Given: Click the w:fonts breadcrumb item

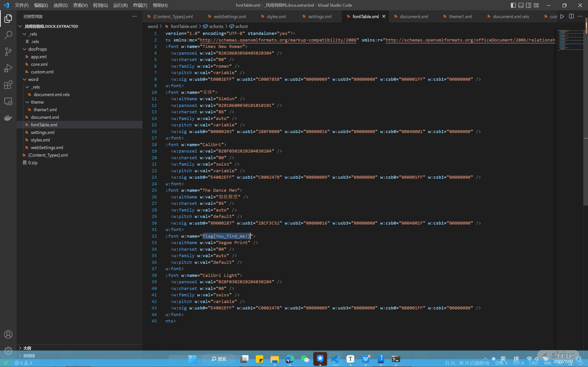Looking at the screenshot, I should click(x=216, y=26).
